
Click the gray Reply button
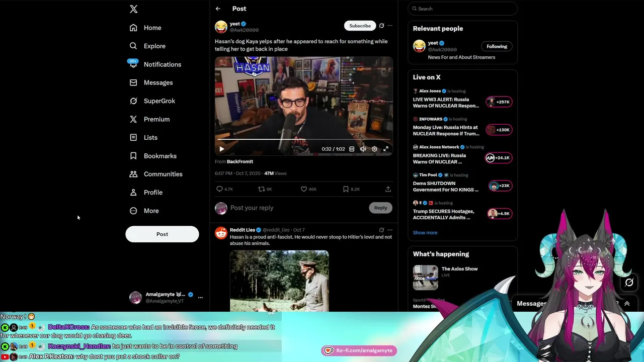click(380, 208)
